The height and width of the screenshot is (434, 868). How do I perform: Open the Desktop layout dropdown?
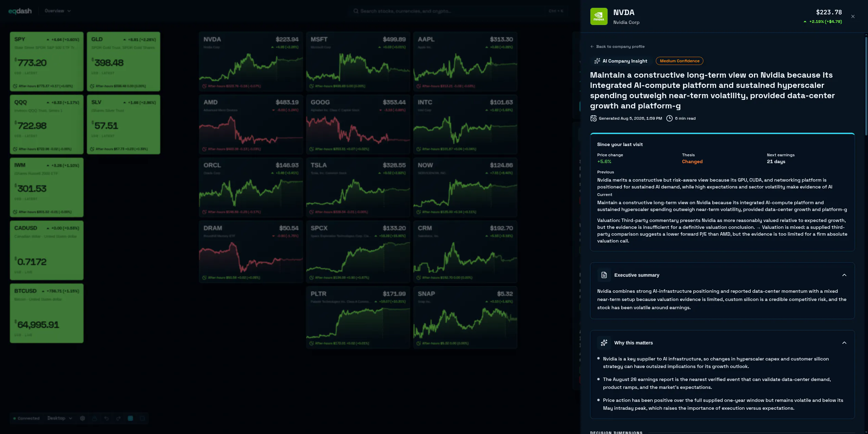click(60, 418)
